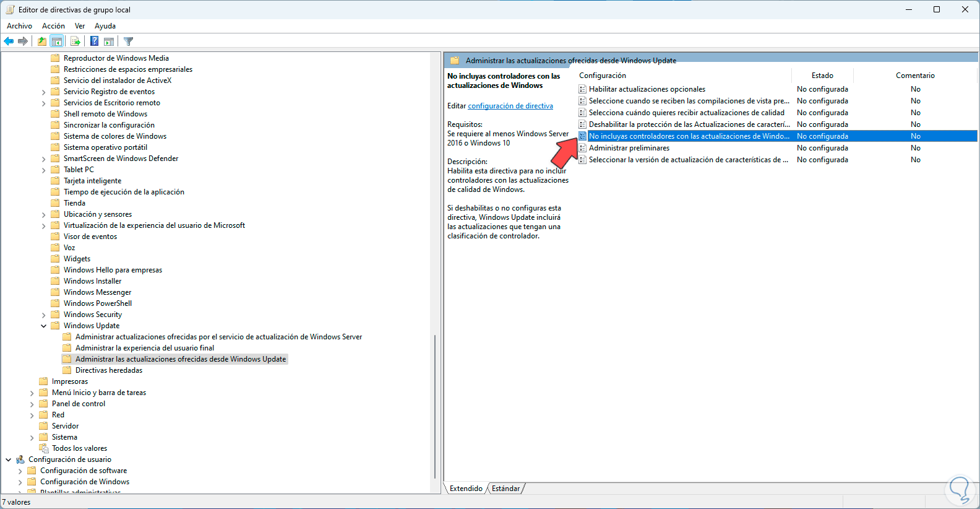This screenshot has height=509, width=980.
Task: Select the Tarjeta inteligente folder
Action: pyautogui.click(x=93, y=181)
